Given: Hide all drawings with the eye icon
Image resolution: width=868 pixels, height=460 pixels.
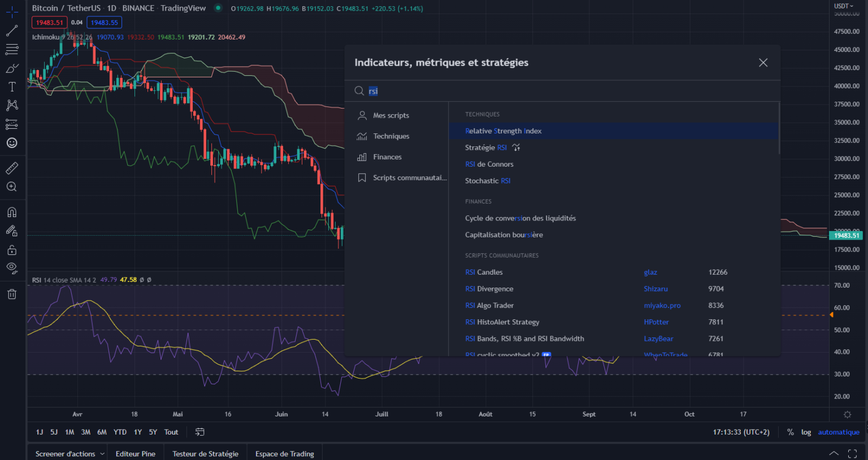Looking at the screenshot, I should coord(12,268).
